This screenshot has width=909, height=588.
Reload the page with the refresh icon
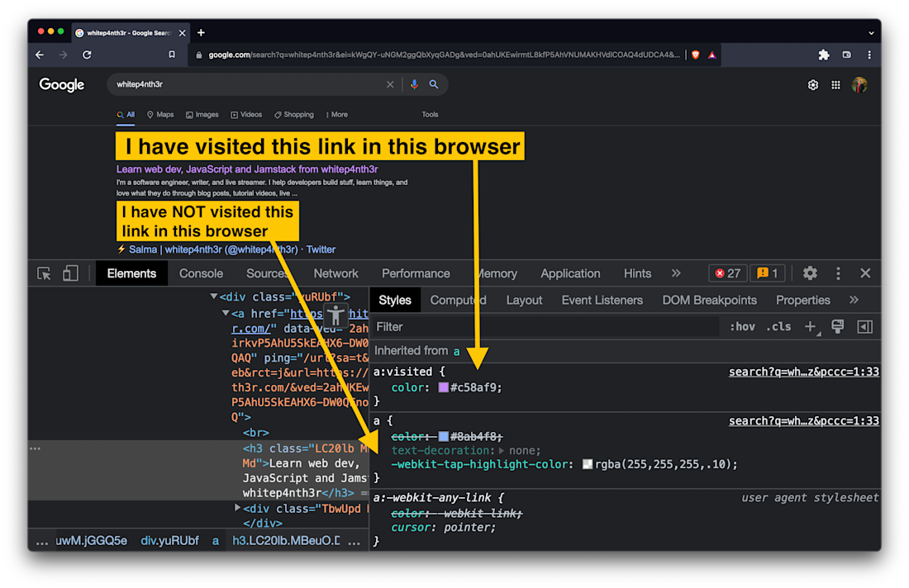[87, 55]
